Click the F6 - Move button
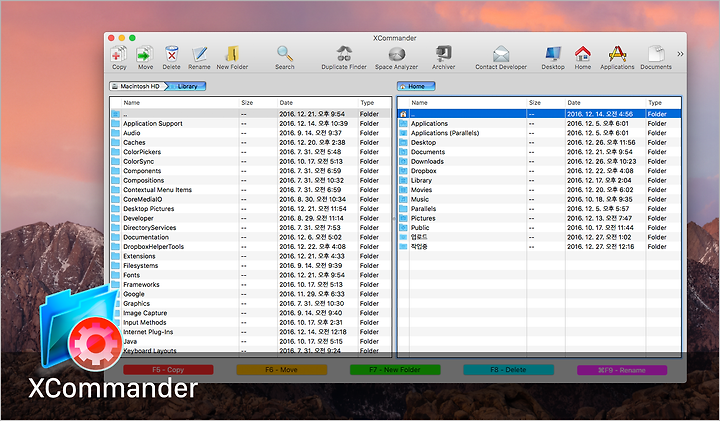 pyautogui.click(x=281, y=370)
